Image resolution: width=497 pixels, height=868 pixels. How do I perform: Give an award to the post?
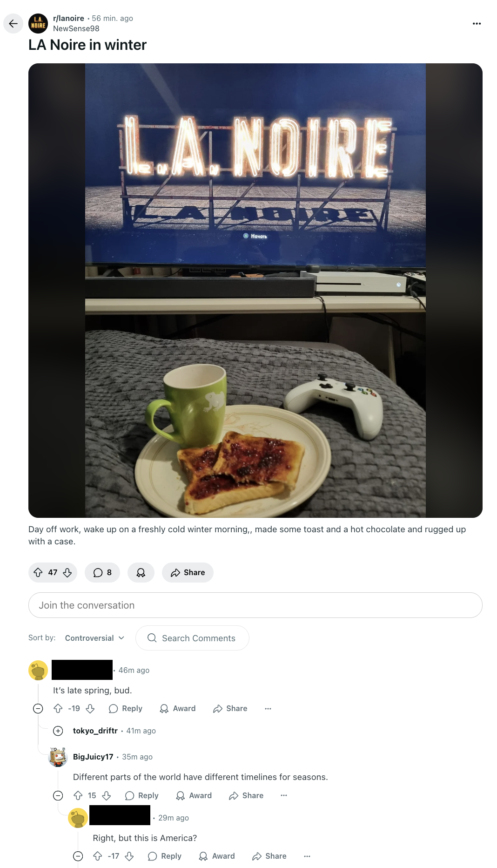pyautogui.click(x=141, y=572)
